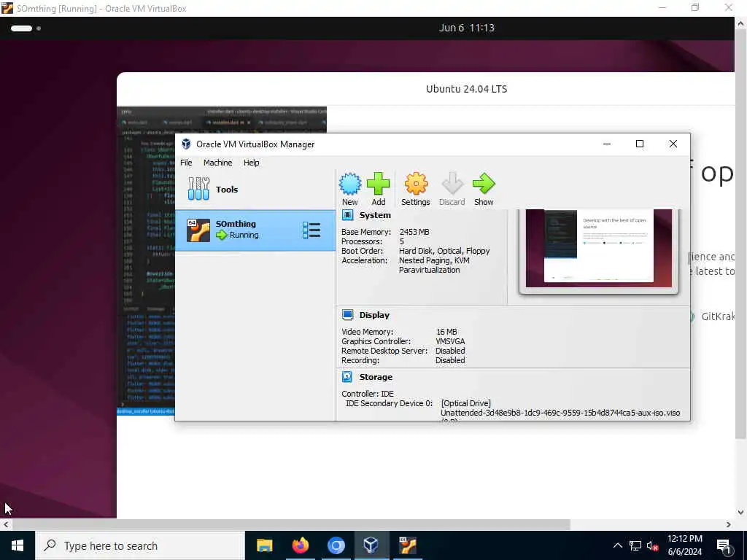Click the horizontal scrollbar right arrow
The width and height of the screenshot is (747, 560).
729,524
